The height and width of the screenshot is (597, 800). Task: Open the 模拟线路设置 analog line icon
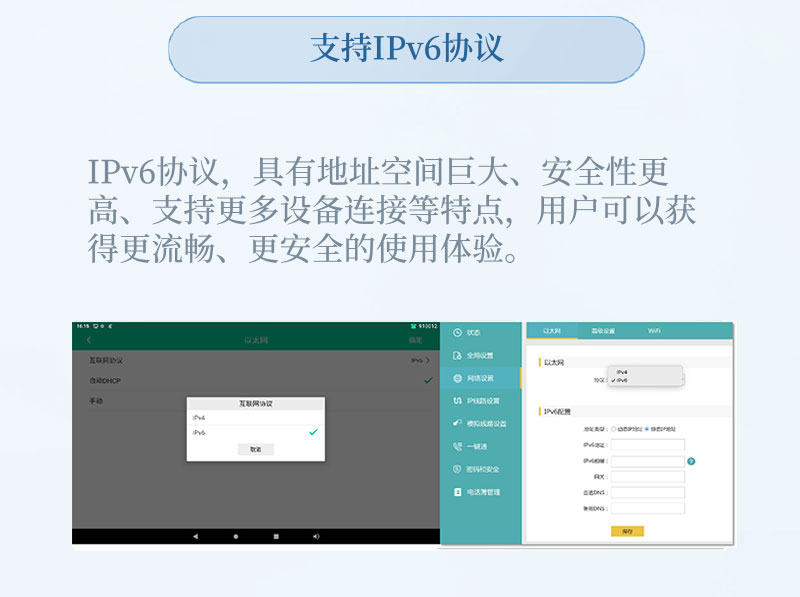[457, 423]
